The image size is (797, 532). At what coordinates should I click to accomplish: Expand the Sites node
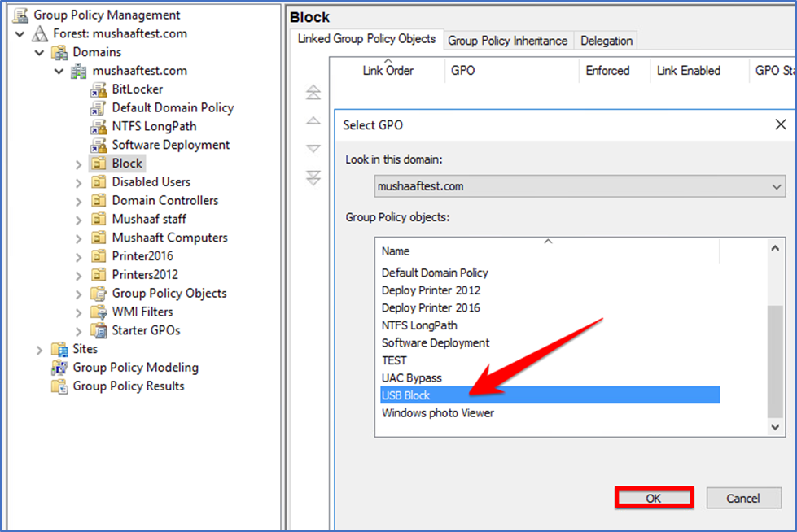(x=40, y=350)
